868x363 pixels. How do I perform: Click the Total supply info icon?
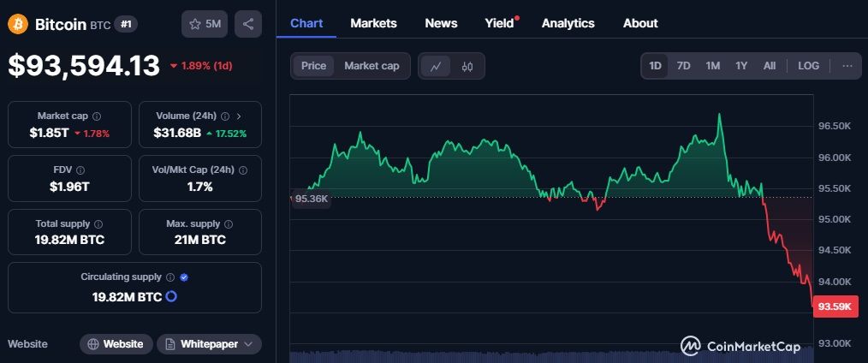pos(98,224)
